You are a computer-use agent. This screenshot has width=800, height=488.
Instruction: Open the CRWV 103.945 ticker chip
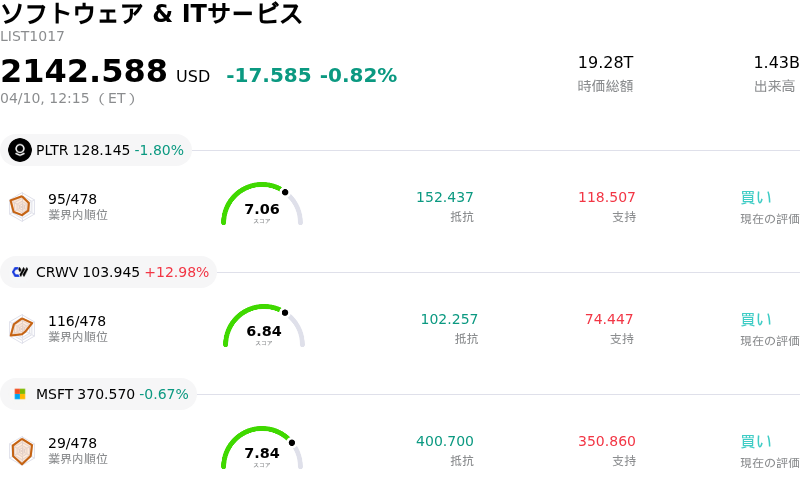109,272
